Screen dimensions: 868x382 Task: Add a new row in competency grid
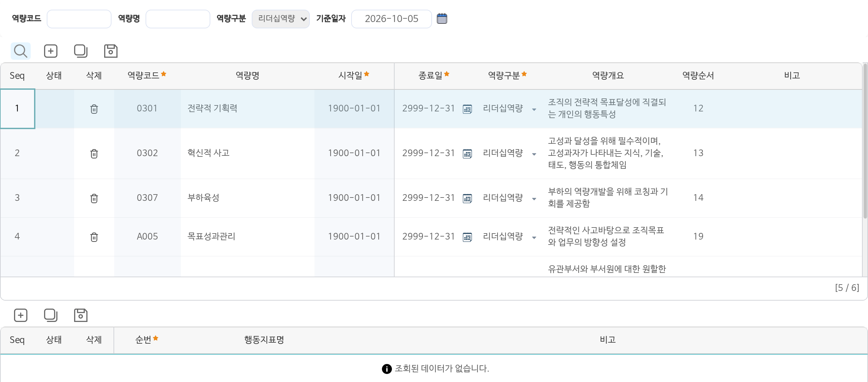(x=50, y=51)
